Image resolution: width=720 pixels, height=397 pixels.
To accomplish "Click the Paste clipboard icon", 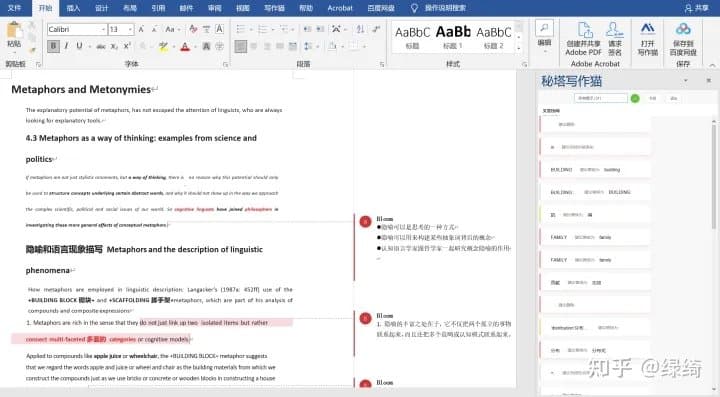I will tap(14, 35).
